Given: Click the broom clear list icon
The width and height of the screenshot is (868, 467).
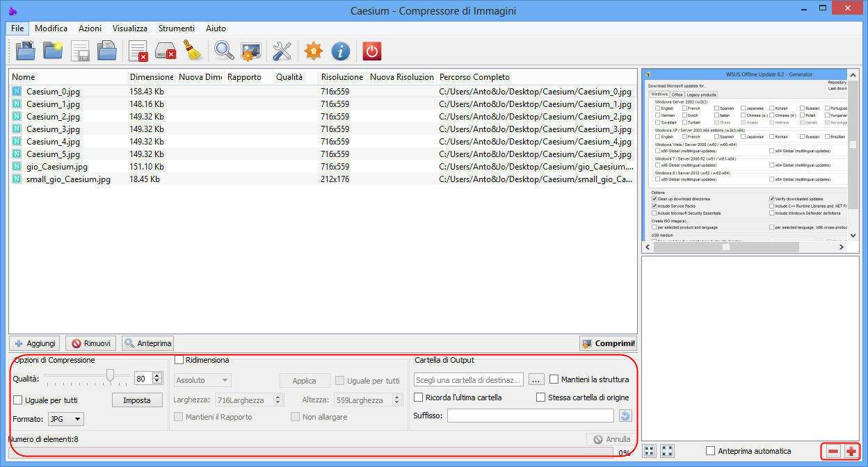Looking at the screenshot, I should [193, 51].
